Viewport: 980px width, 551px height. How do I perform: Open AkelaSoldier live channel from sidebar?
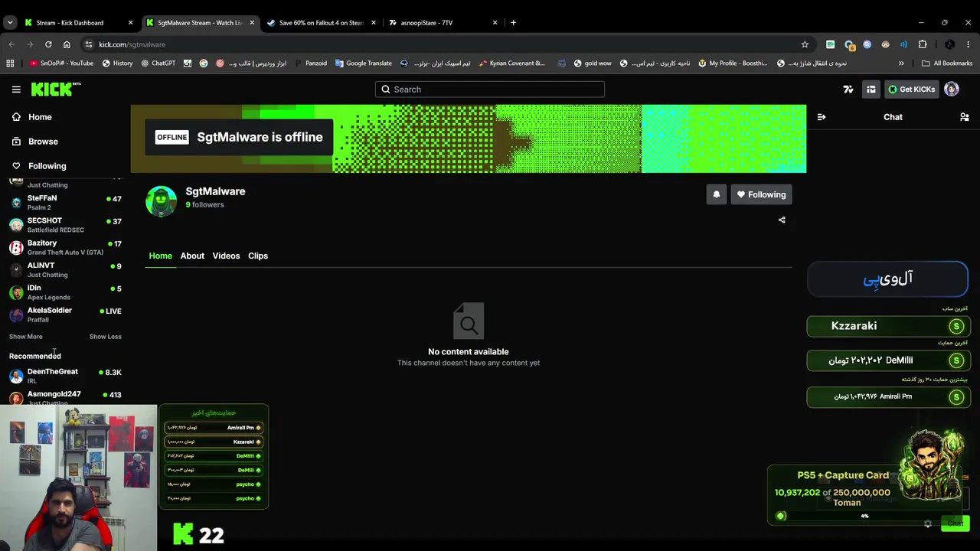65,315
